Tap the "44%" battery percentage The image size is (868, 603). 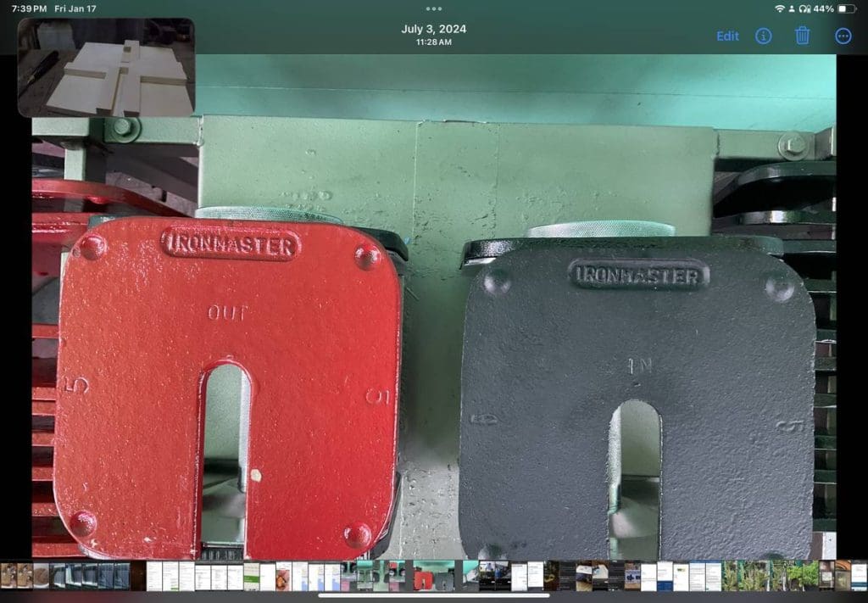(x=823, y=8)
